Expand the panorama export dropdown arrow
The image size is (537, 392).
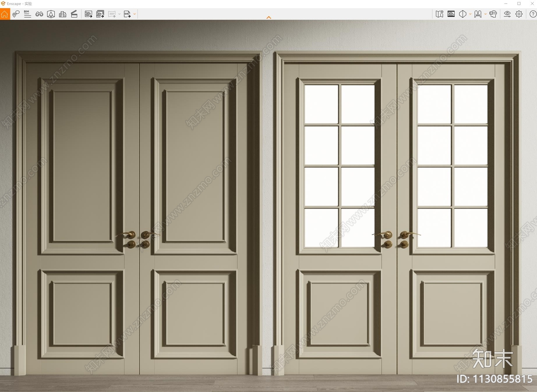119,14
